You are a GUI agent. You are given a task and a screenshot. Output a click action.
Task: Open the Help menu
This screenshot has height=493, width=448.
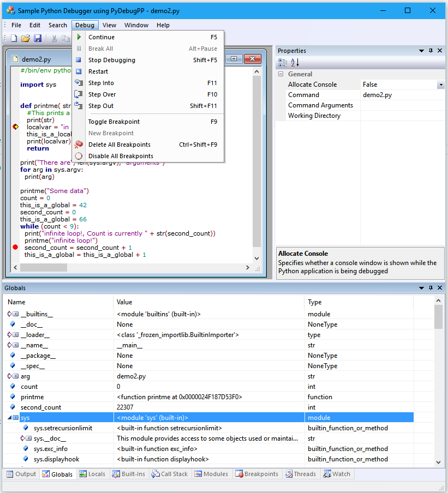tap(163, 25)
